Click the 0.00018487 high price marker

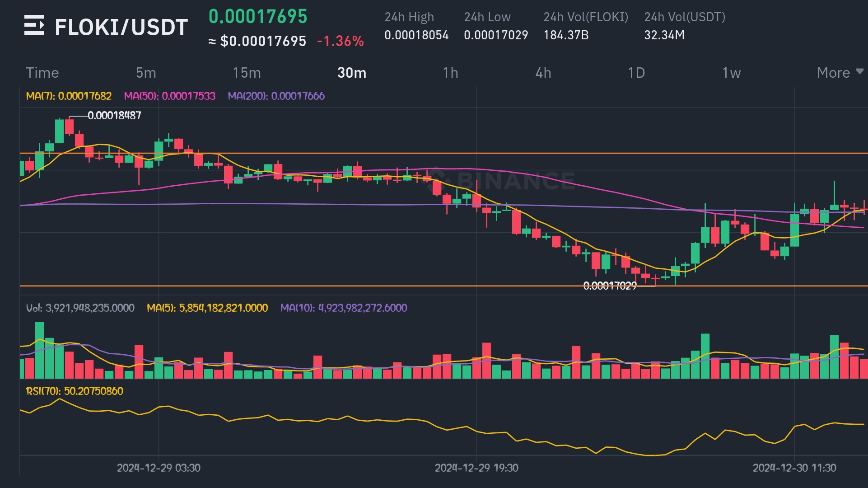[x=114, y=116]
